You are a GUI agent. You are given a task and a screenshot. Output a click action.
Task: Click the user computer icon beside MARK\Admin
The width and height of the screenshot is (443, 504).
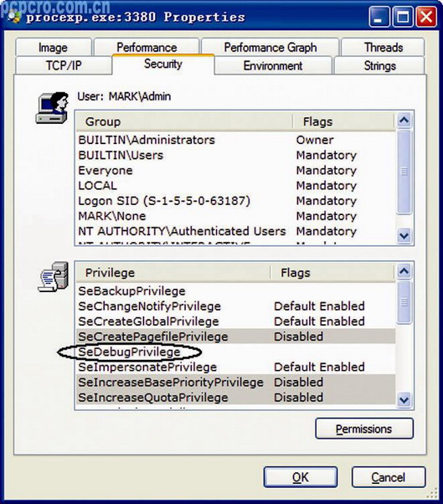click(53, 108)
